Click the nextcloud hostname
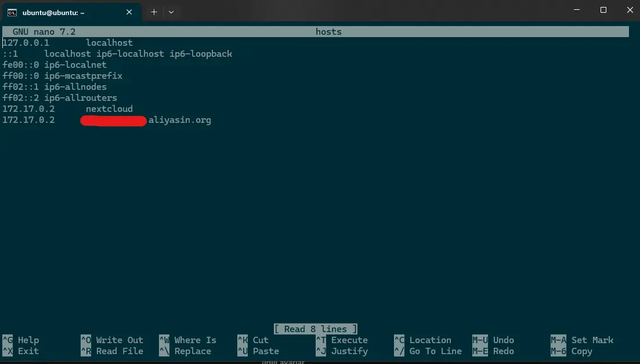640x364 pixels. point(110,109)
